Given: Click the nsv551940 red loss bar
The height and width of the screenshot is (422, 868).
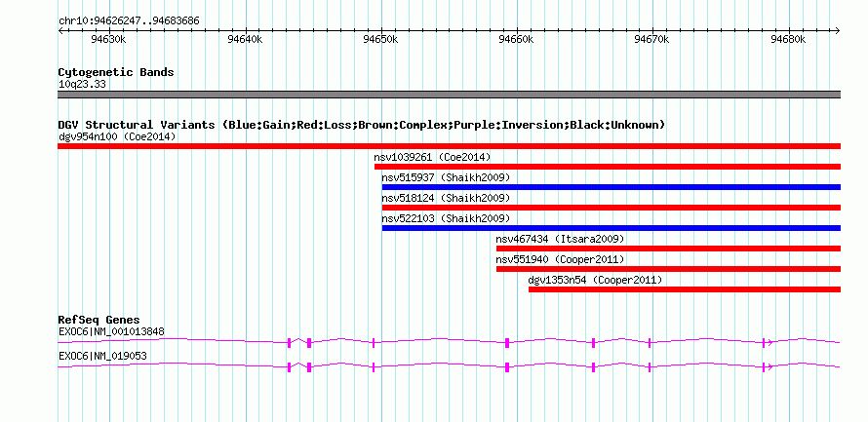Looking at the screenshot, I should [x=668, y=269].
